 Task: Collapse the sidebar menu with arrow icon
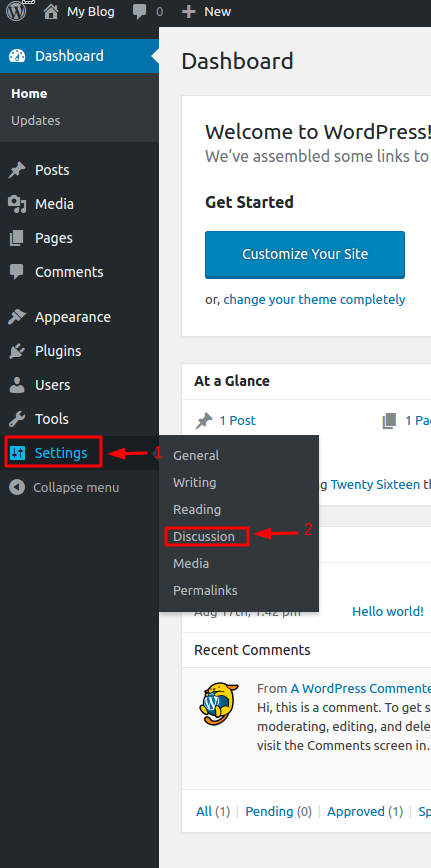pos(17,488)
